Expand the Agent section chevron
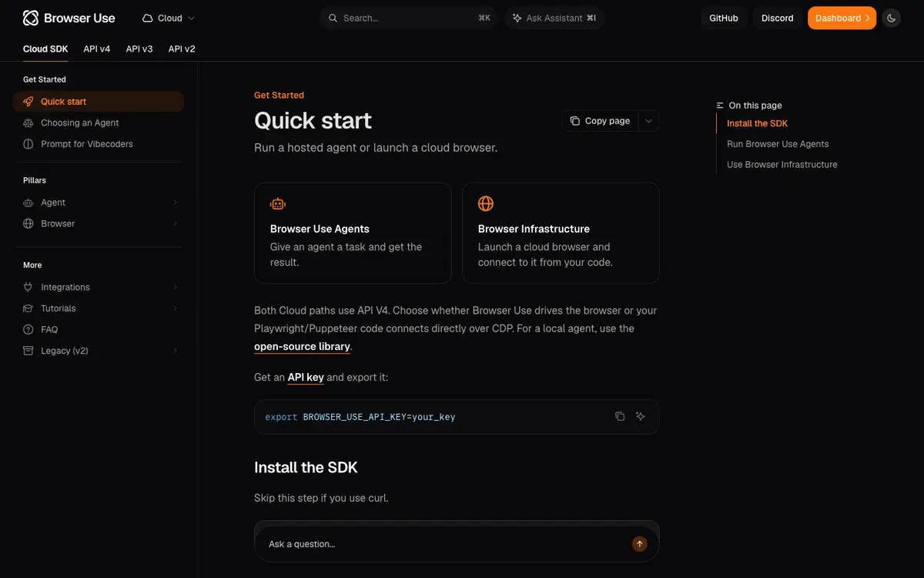 click(176, 203)
